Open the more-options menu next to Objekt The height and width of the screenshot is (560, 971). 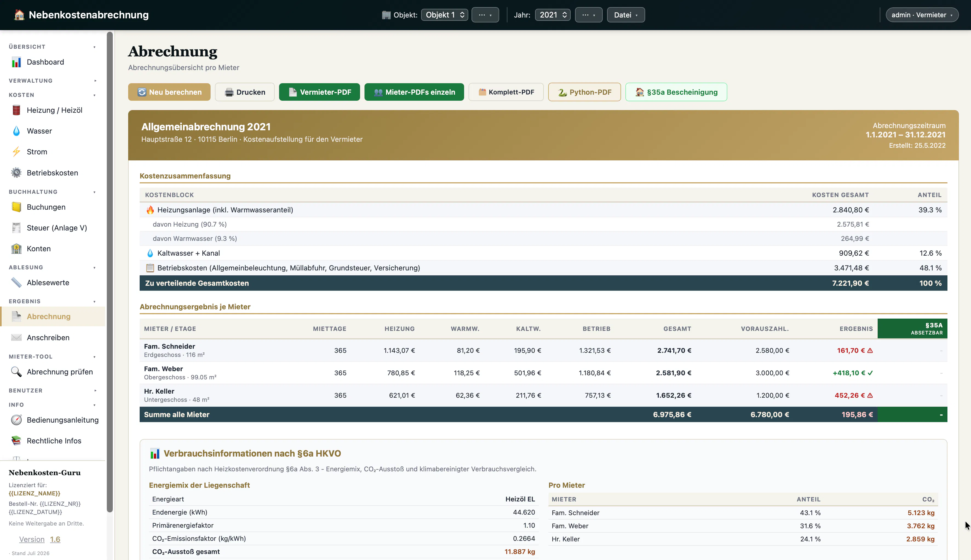click(485, 15)
